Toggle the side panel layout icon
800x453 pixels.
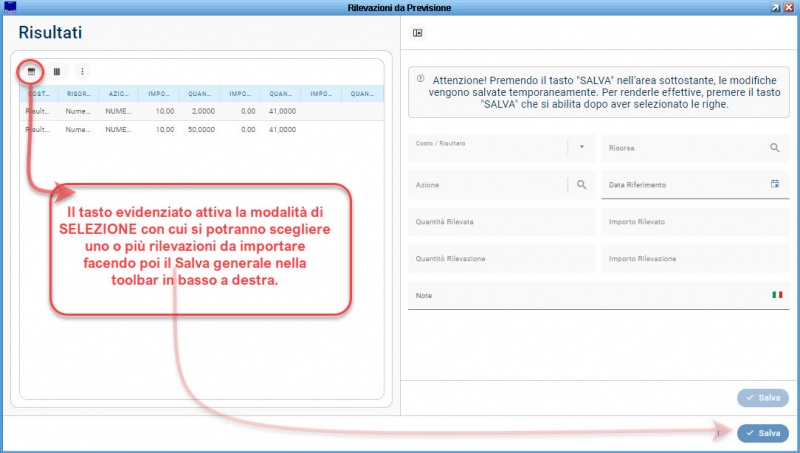(417, 33)
